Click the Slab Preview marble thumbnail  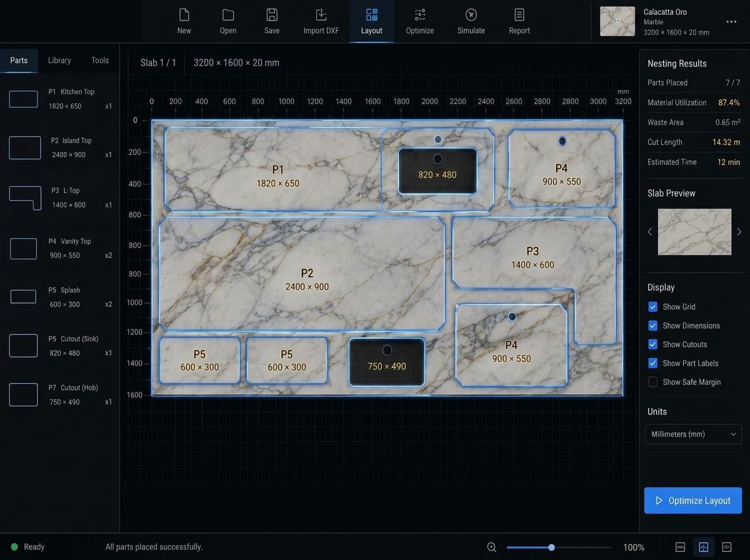pyautogui.click(x=694, y=232)
